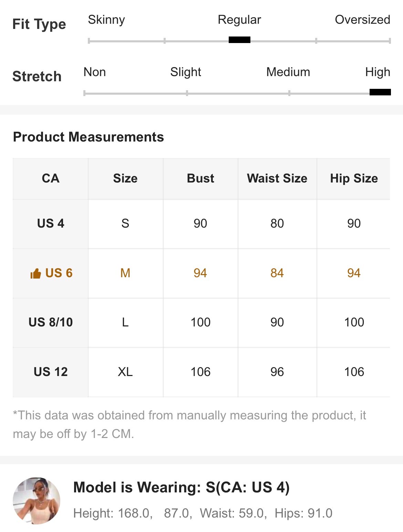
Task: Click the Oversized fit label
Action: (362, 20)
